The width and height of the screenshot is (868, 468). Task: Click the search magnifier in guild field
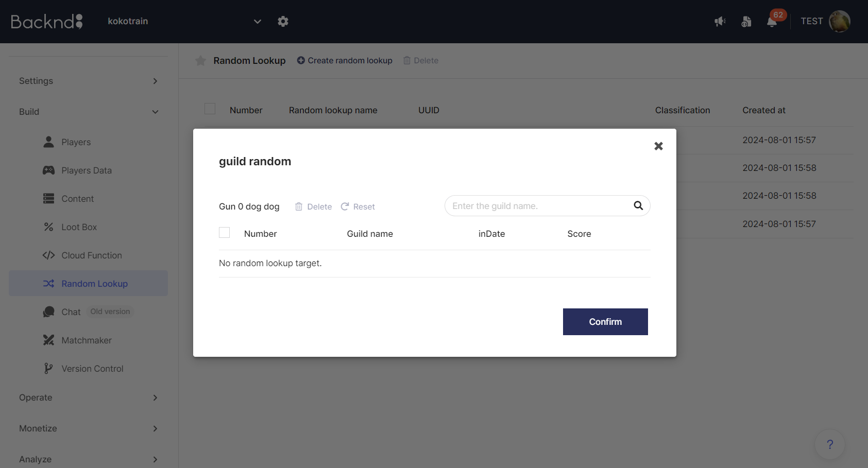tap(638, 206)
